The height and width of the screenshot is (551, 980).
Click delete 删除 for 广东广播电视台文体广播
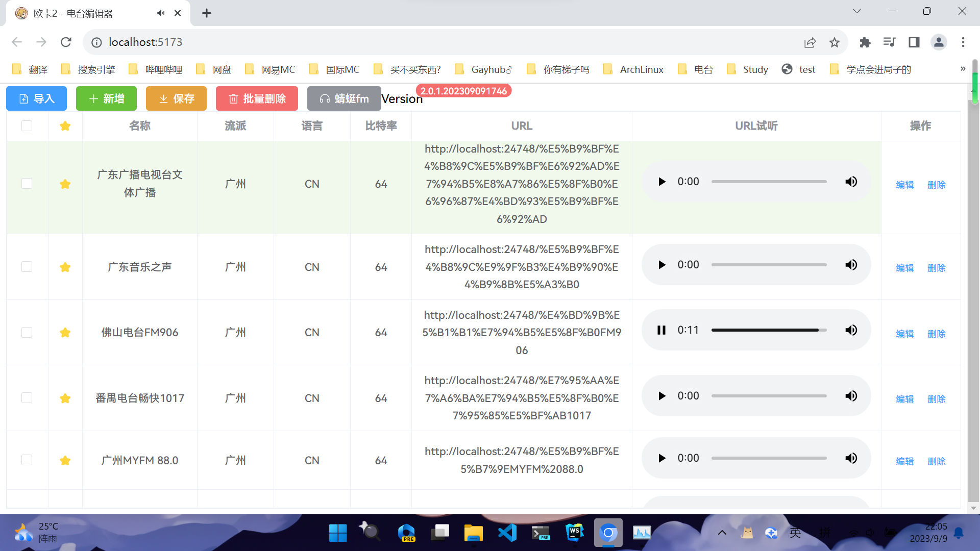(936, 183)
